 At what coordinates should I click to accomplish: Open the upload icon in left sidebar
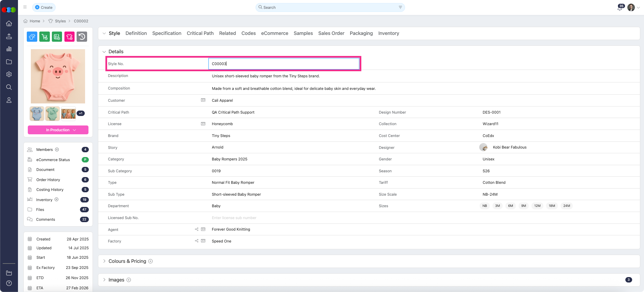(x=9, y=36)
